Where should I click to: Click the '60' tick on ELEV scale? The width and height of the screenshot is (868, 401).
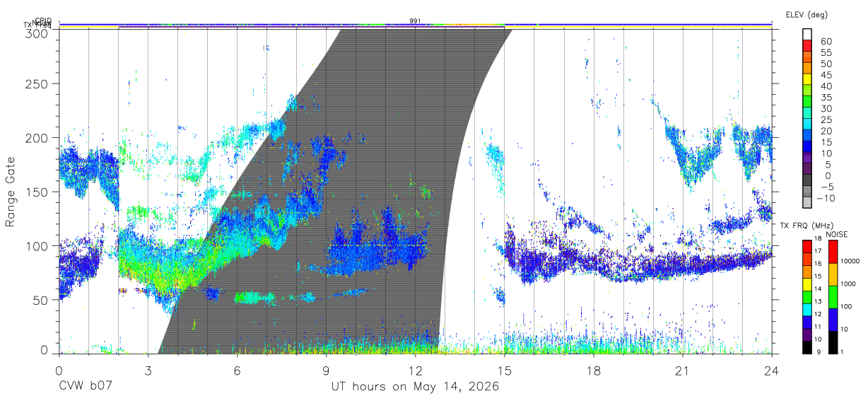coord(826,41)
